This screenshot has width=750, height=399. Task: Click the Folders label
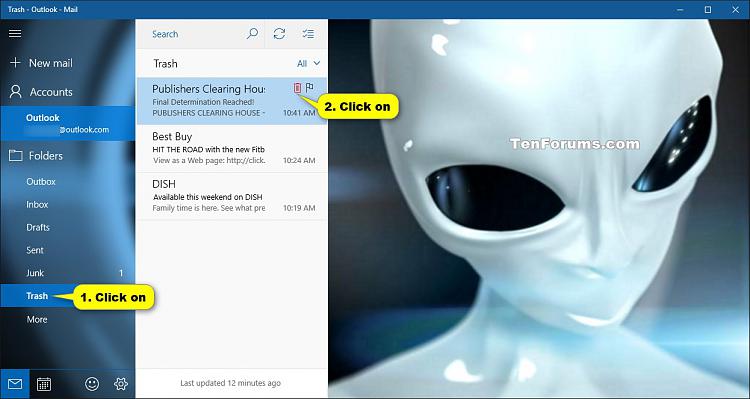coord(45,156)
